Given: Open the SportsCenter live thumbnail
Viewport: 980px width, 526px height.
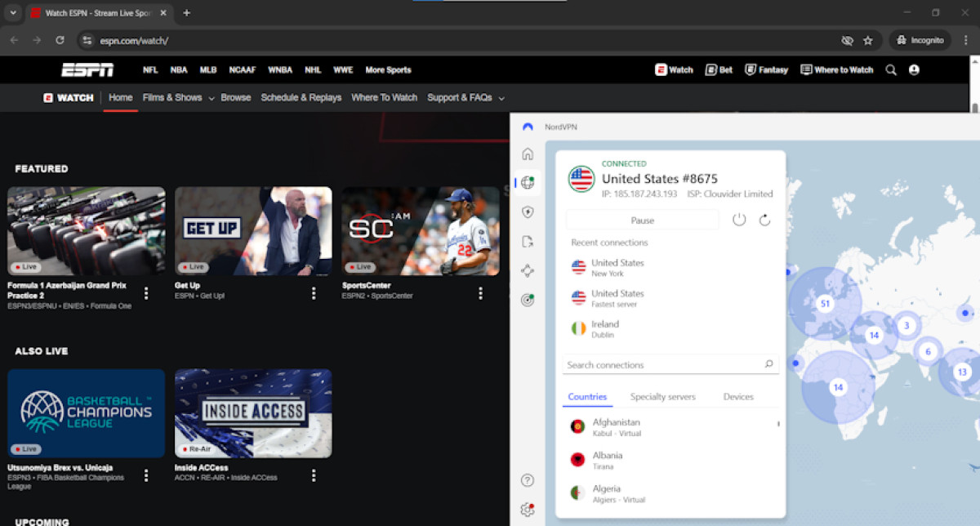Looking at the screenshot, I should 421,231.
